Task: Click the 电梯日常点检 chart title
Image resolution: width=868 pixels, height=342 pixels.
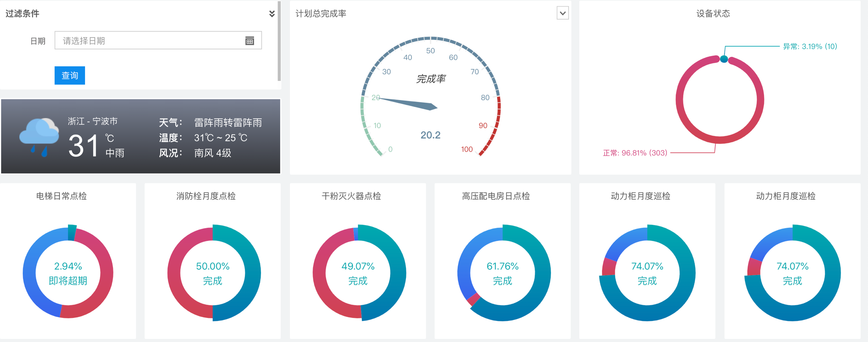Action: [x=61, y=196]
